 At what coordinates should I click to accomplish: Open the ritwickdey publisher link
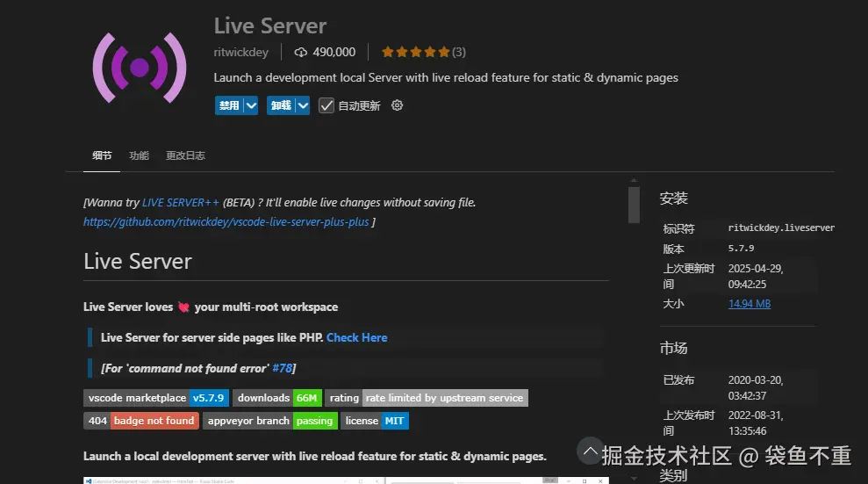click(x=240, y=52)
